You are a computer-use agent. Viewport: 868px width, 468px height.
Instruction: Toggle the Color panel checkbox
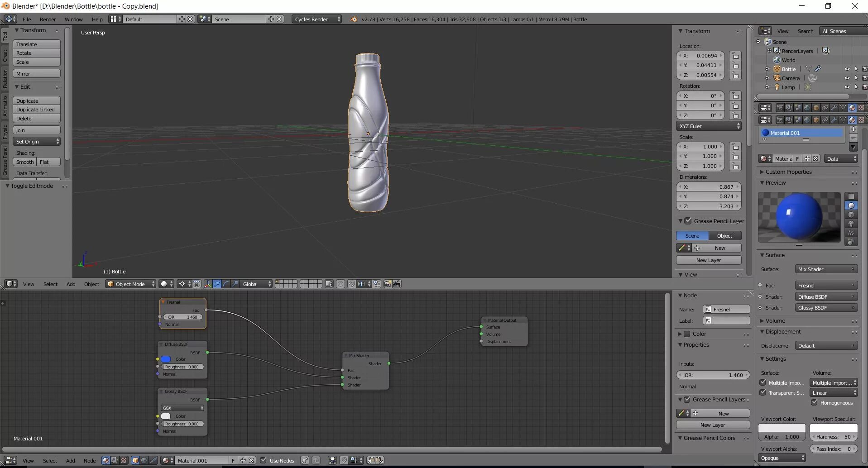click(687, 334)
